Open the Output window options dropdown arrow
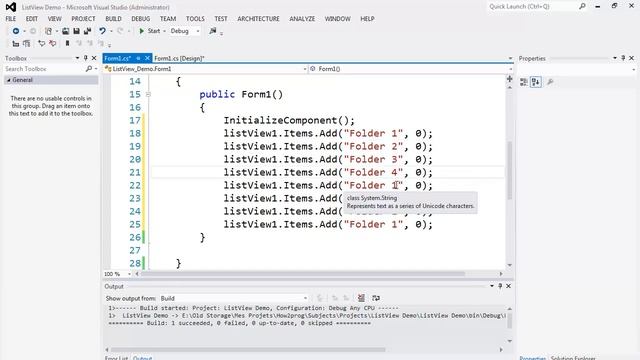 [x=491, y=286]
